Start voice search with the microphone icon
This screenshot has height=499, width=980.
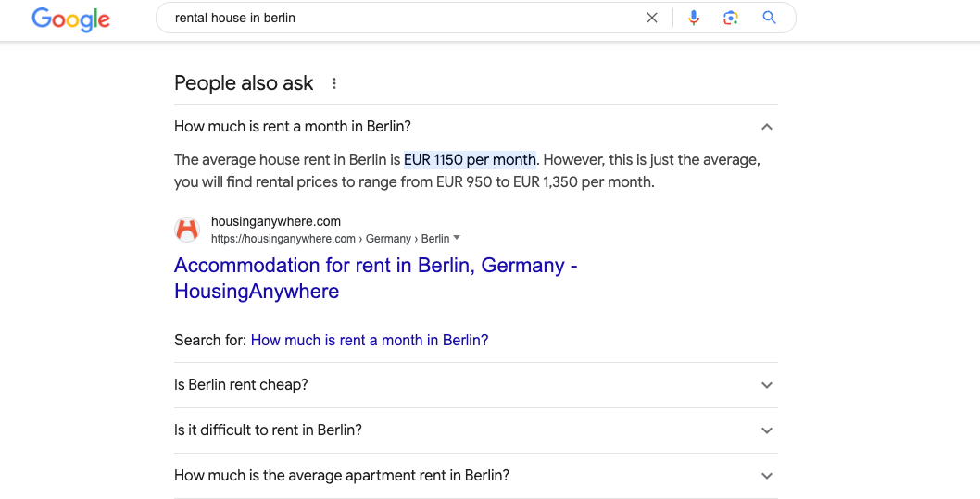pyautogui.click(x=694, y=18)
